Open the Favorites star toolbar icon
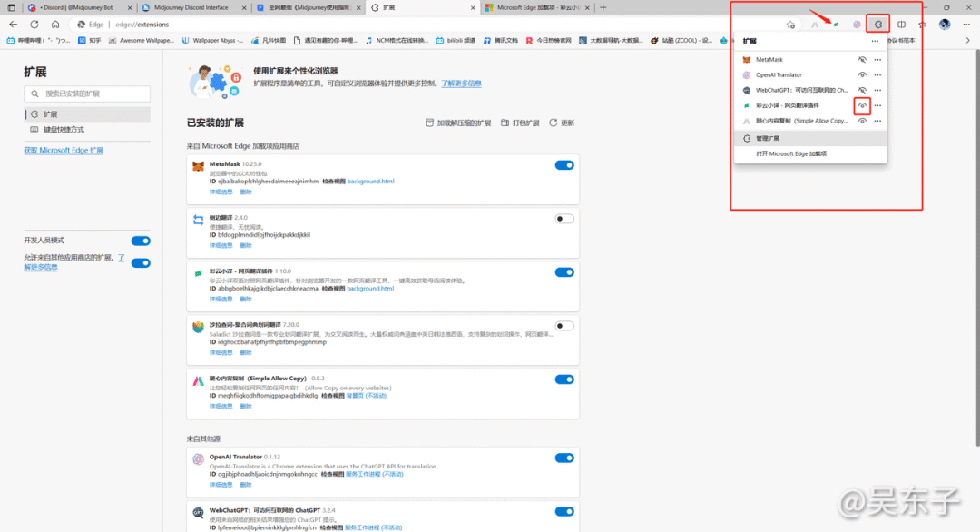Screen dimensions: 980x532 pos(923,25)
